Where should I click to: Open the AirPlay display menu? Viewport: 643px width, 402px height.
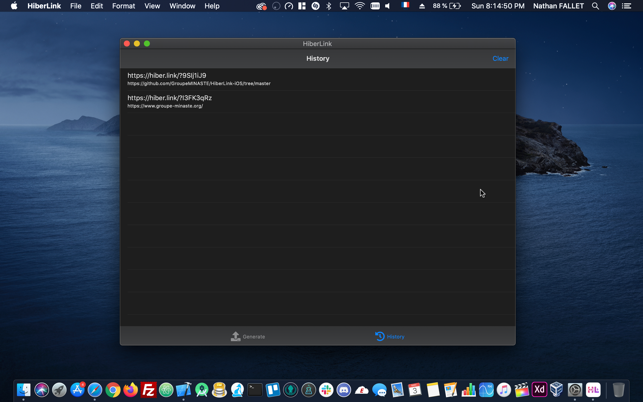coord(344,6)
